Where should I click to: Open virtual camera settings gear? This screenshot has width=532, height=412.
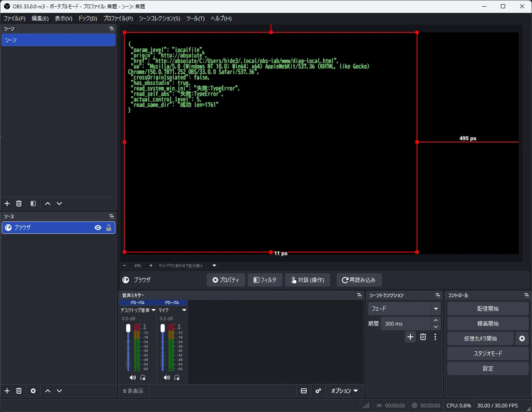pos(522,338)
